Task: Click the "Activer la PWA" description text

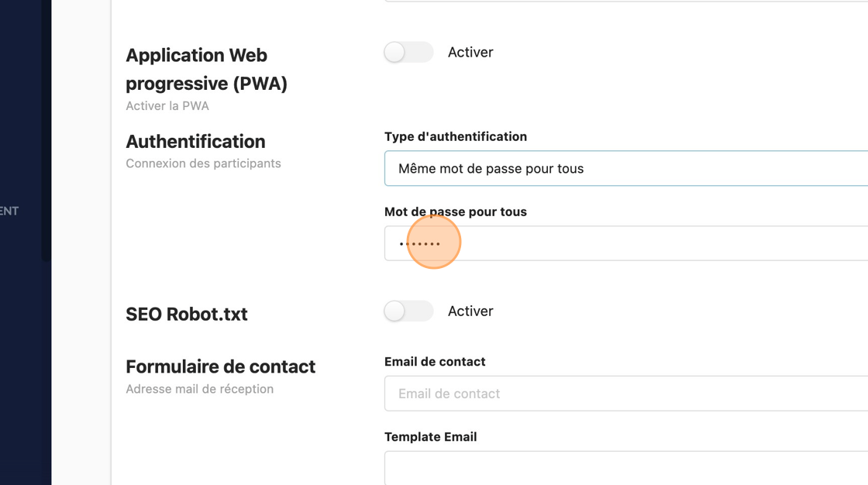Action: coord(167,106)
